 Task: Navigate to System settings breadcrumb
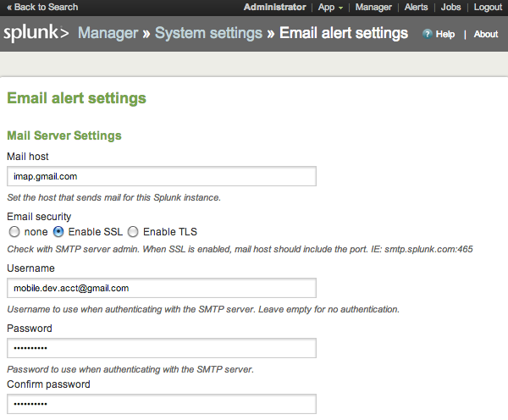[x=208, y=33]
